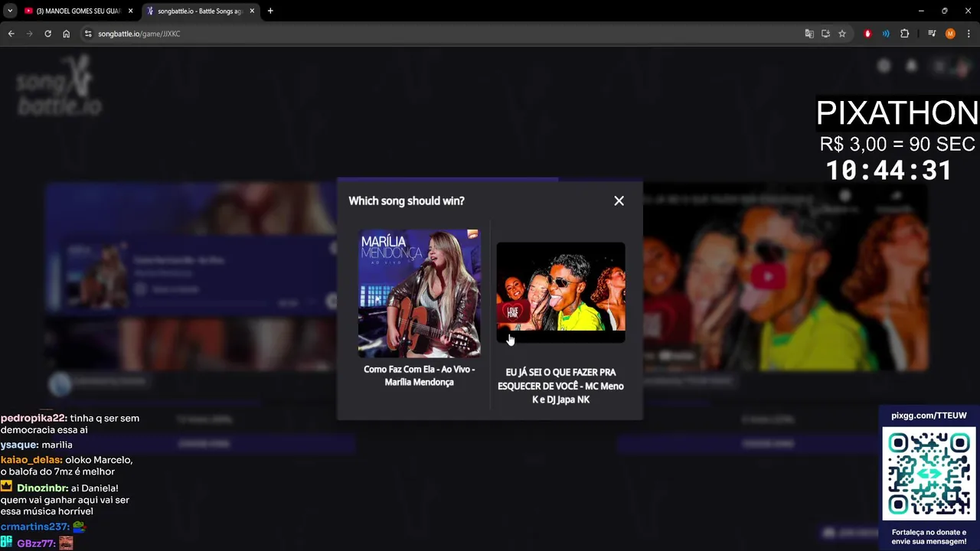The image size is (980, 551).
Task: Click the 'R$ 3,00 = 90 SEC' text
Action: point(897,144)
